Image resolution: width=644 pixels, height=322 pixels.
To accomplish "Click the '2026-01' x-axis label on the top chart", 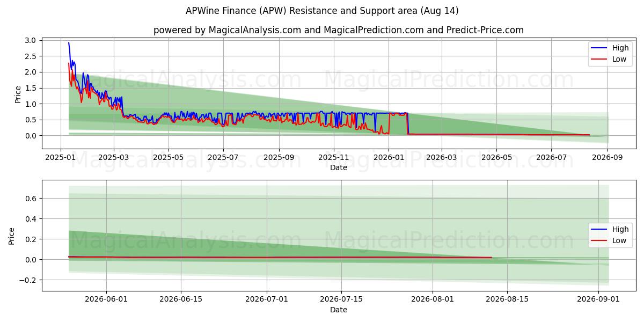I will point(389,157).
